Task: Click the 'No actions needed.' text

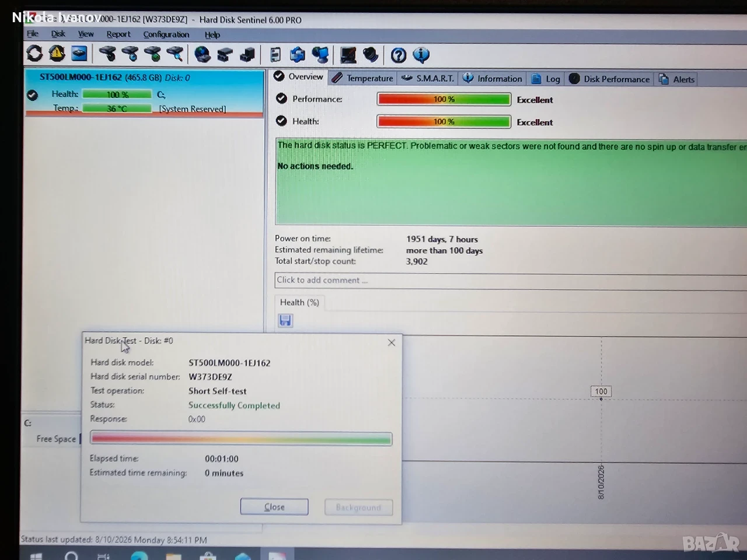Action: [x=315, y=166]
